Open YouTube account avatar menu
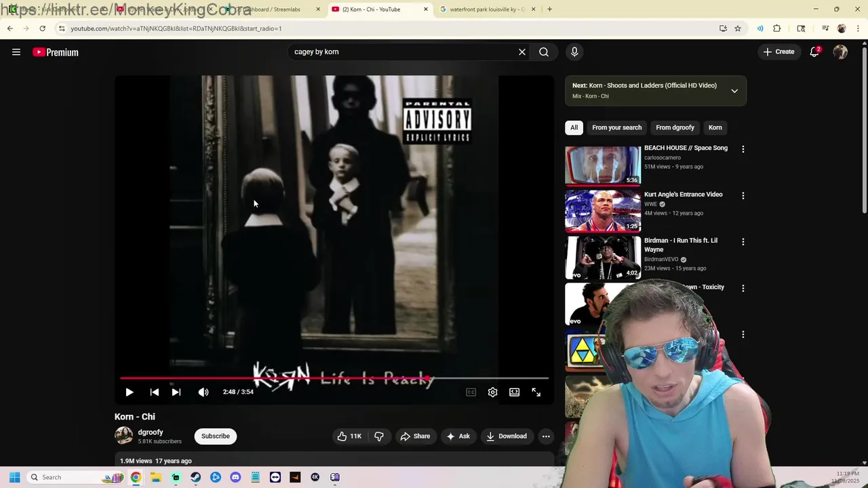Viewport: 868px width, 488px height. [x=840, y=52]
